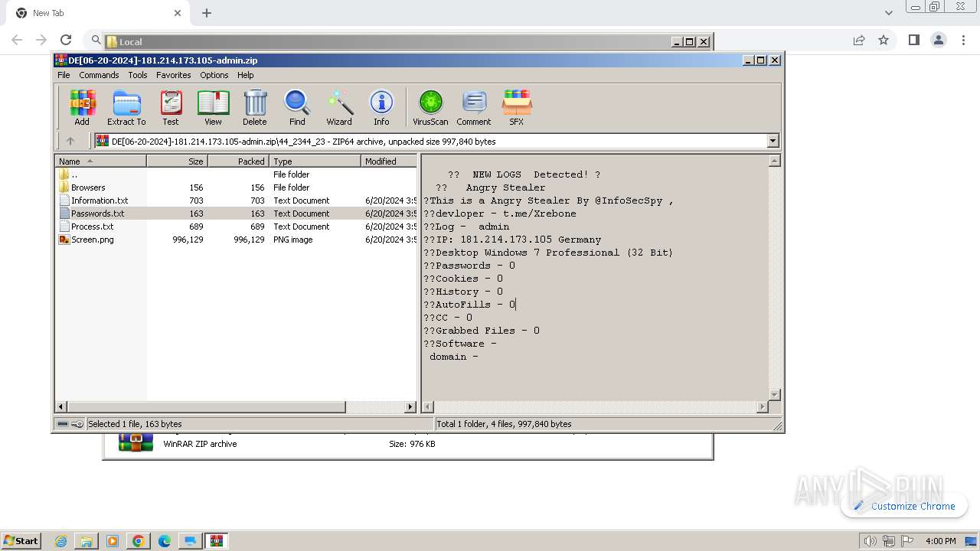Image resolution: width=980 pixels, height=551 pixels.
Task: Click the Find magnifier icon
Action: click(x=297, y=108)
